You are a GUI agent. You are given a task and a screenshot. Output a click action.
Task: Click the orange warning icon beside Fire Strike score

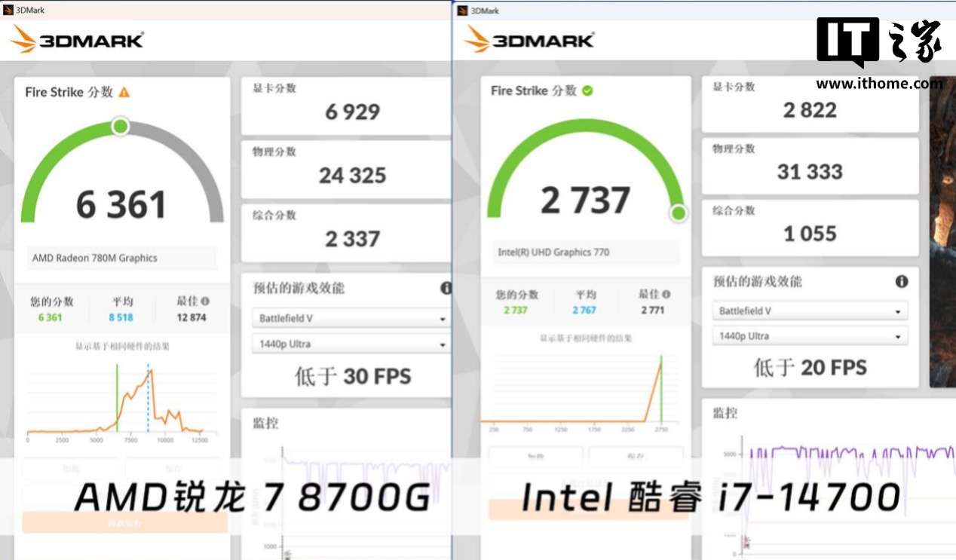point(124,92)
